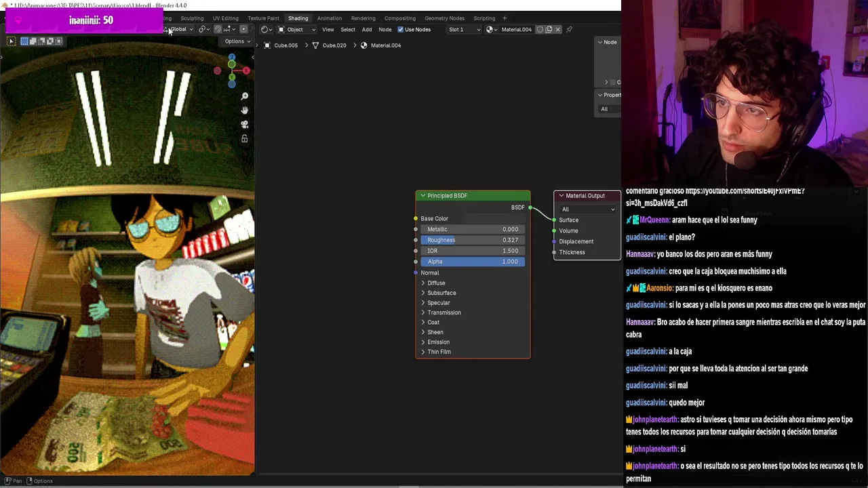Open the Object shader type dropdown
868x488 pixels.
(296, 29)
